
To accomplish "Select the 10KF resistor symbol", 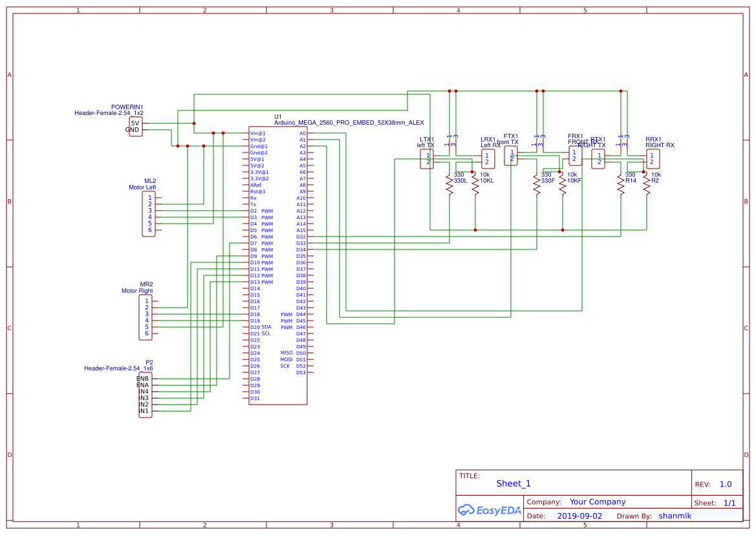I will [563, 185].
